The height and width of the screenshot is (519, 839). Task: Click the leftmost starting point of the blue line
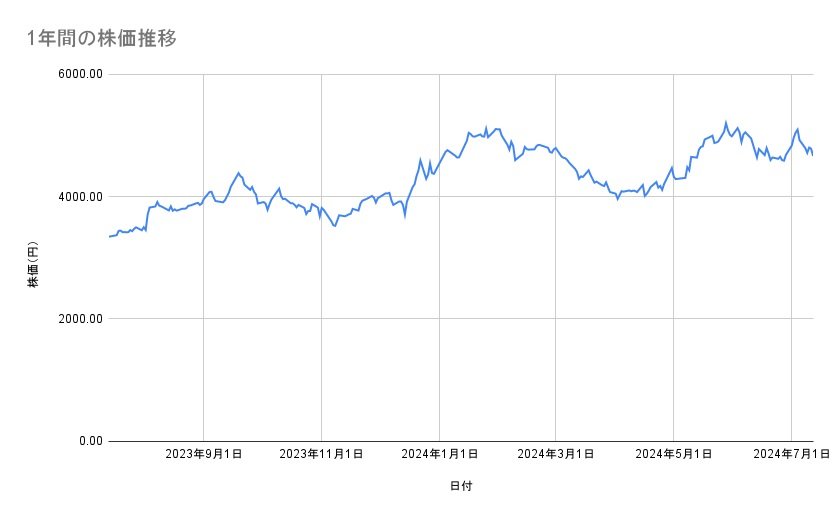109,237
